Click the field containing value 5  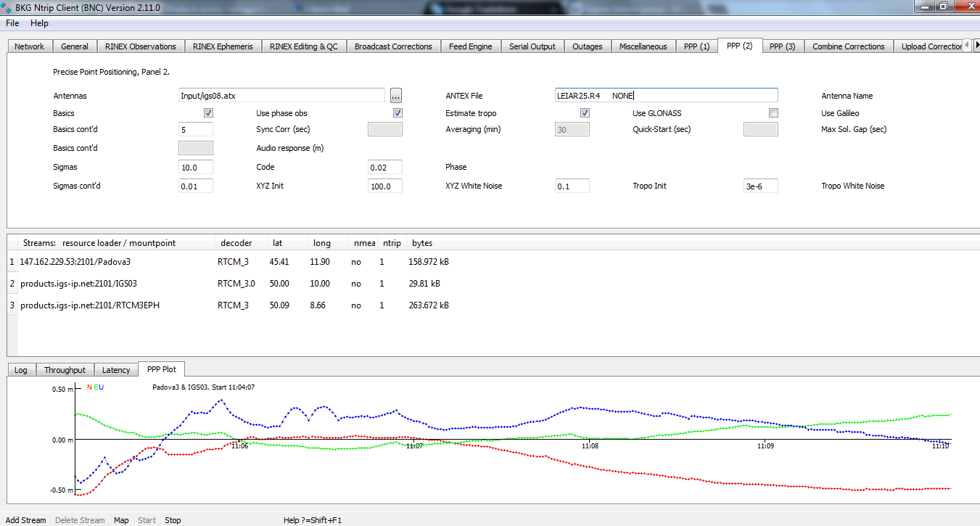click(196, 129)
